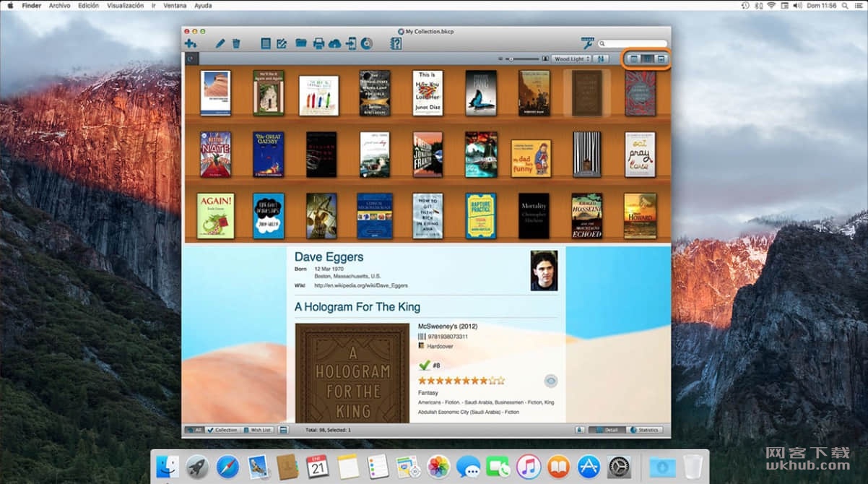868x484 pixels.
Task: Click the disc icon in toolbar
Action: point(367,44)
